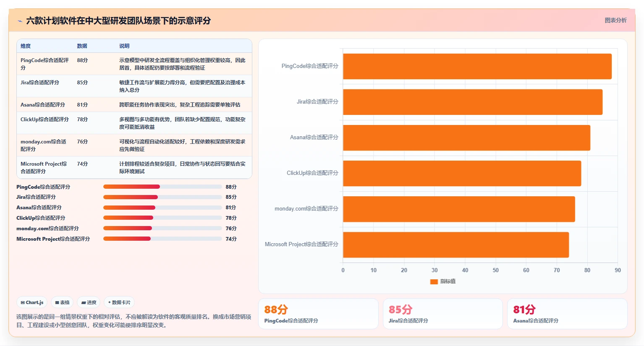644x346 pixels.
Task: Click the Microsoft Project progress bar
Action: [x=162, y=239]
